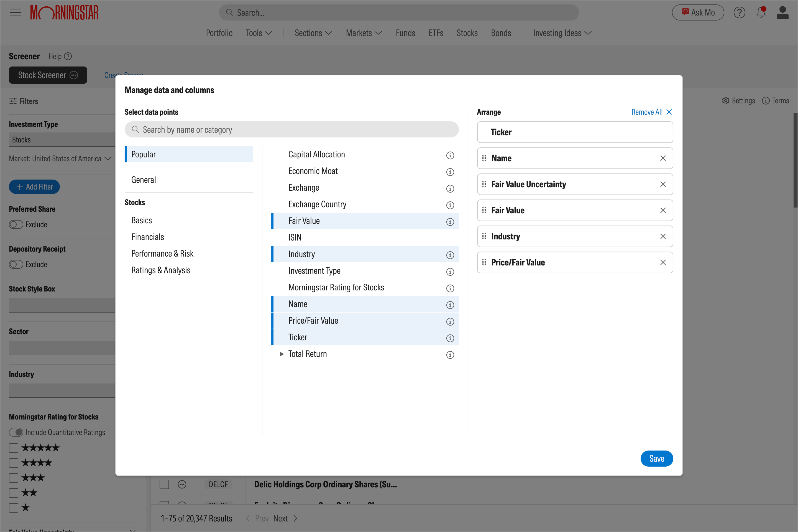Click Search by name or category field
Image resolution: width=798 pixels, height=532 pixels.
click(x=291, y=130)
